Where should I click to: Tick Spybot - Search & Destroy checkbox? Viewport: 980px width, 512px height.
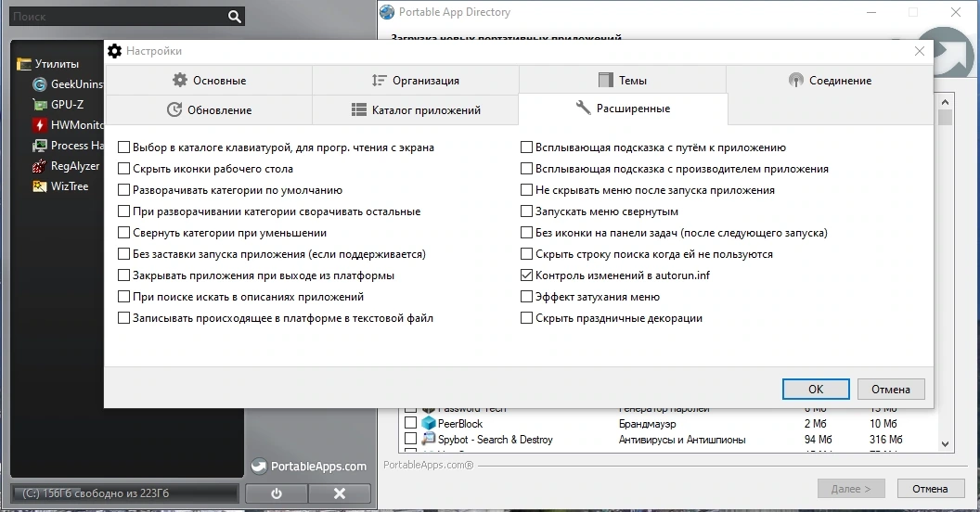tap(410, 439)
